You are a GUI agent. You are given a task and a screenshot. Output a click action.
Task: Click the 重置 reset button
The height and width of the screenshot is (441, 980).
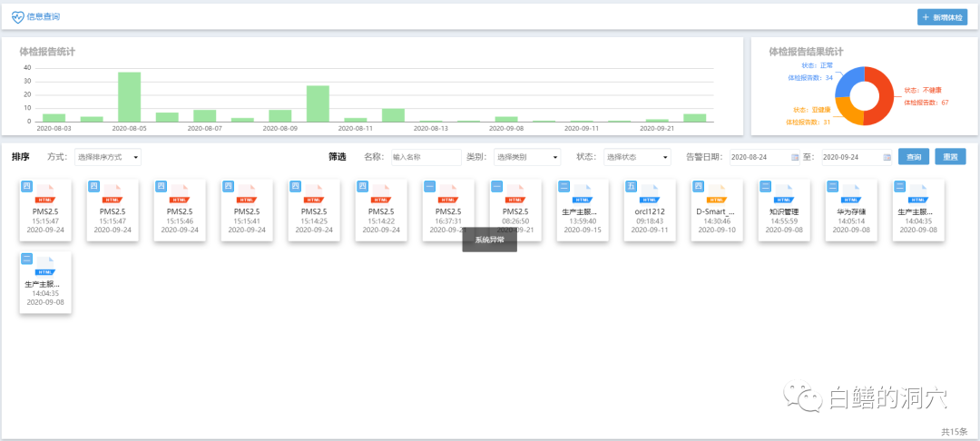[951, 157]
